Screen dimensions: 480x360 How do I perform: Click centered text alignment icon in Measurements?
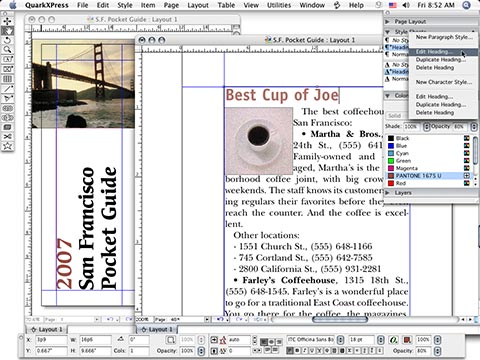click(271, 341)
